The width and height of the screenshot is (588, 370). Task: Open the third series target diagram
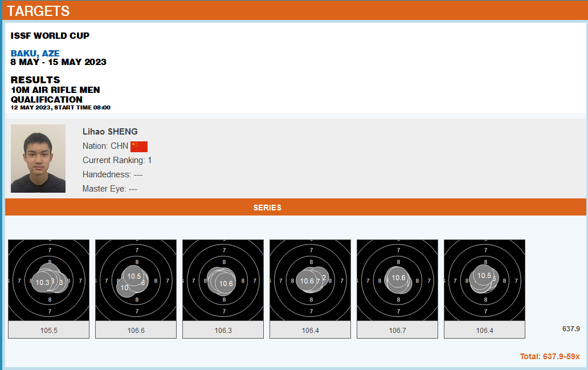(223, 280)
